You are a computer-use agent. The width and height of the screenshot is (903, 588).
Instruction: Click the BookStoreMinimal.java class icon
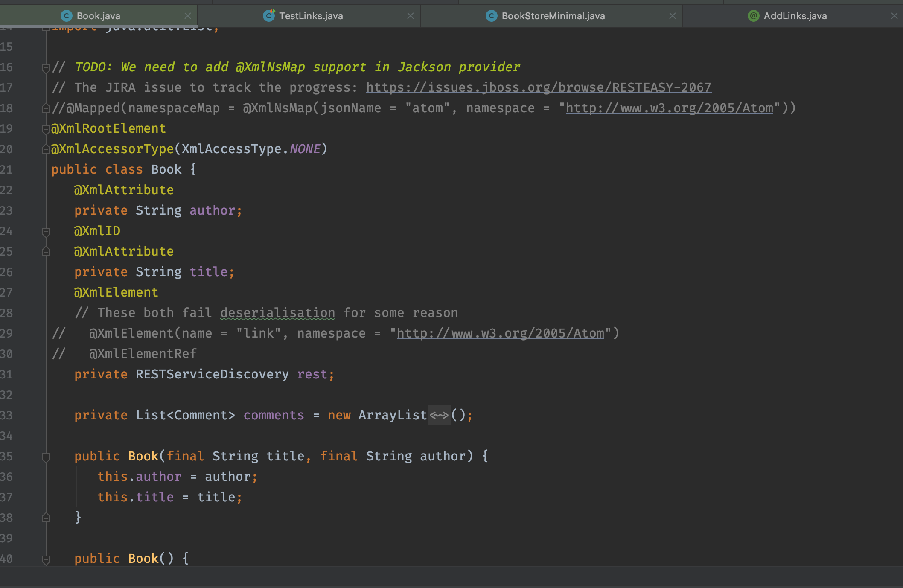pyautogui.click(x=491, y=16)
